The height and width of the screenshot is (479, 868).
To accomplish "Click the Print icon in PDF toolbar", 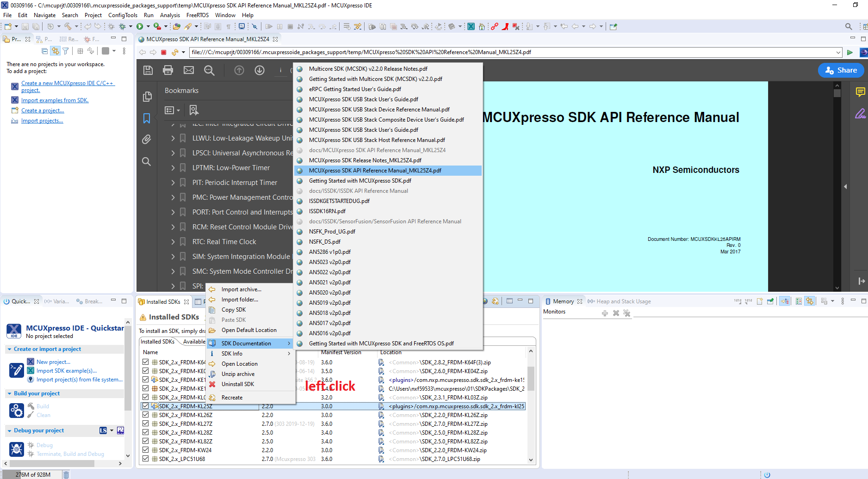I will pos(167,70).
